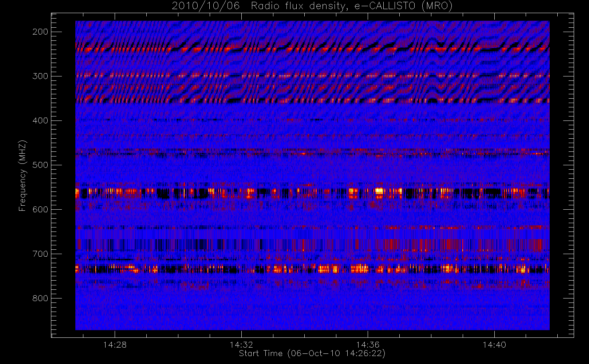Click the 14:32 time tick label
This screenshot has height=364, width=589.
241,344
